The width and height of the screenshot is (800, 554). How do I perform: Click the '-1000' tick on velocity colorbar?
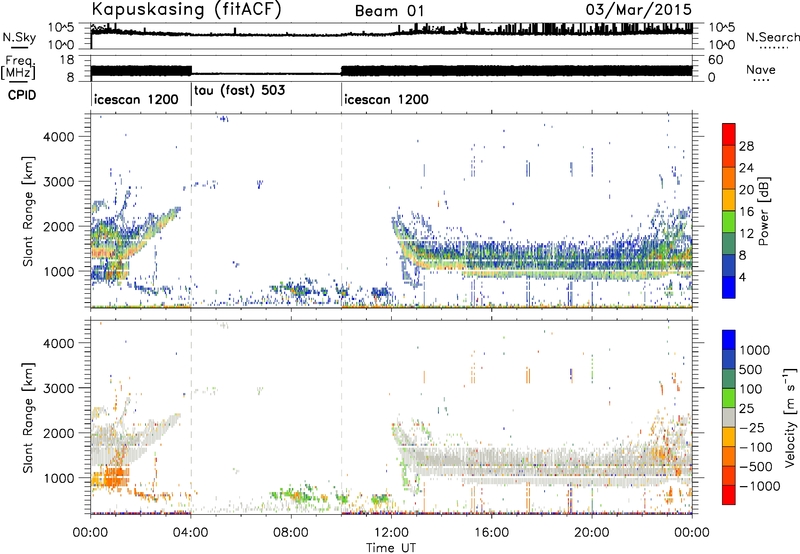point(759,486)
